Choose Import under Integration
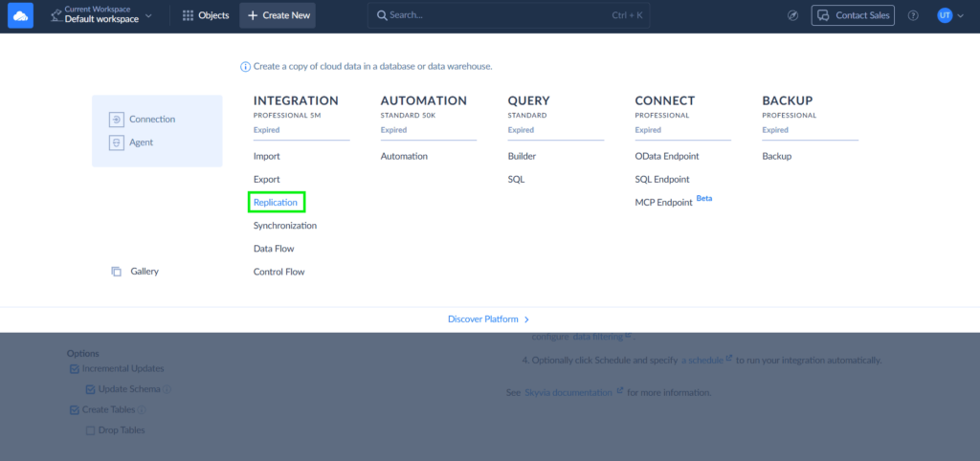 pos(267,156)
